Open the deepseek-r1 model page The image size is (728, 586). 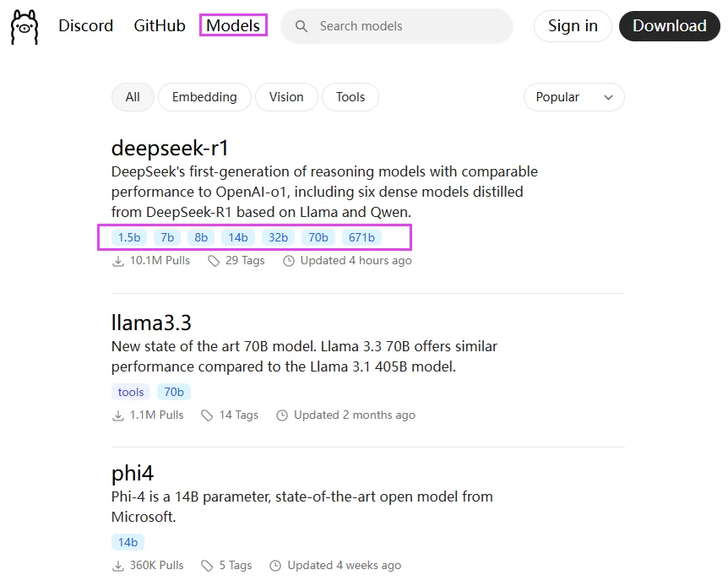(x=170, y=148)
